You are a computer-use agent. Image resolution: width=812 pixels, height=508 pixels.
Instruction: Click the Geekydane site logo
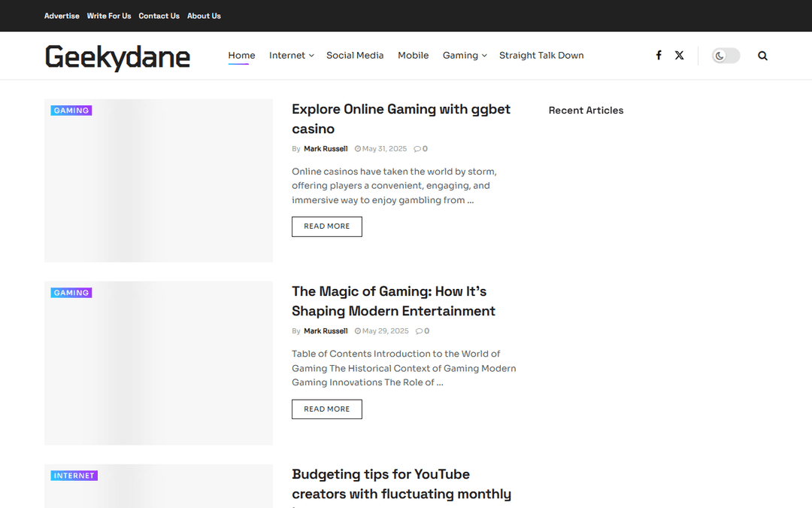point(117,57)
